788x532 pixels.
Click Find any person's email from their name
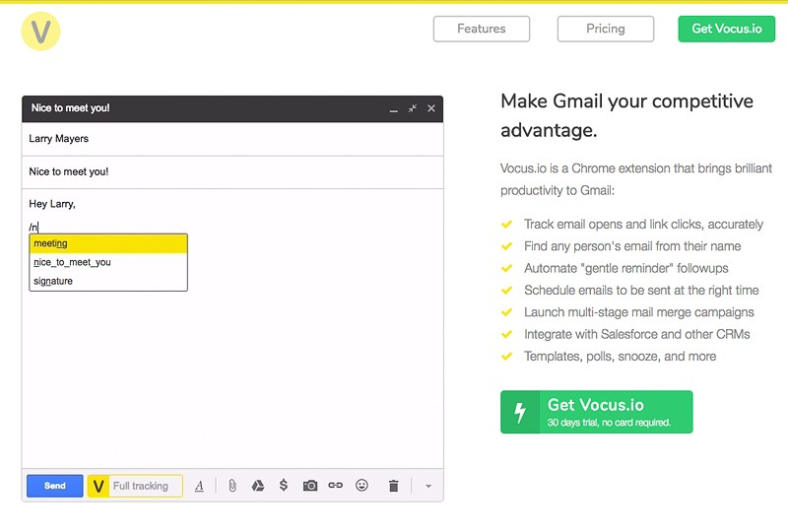click(632, 246)
